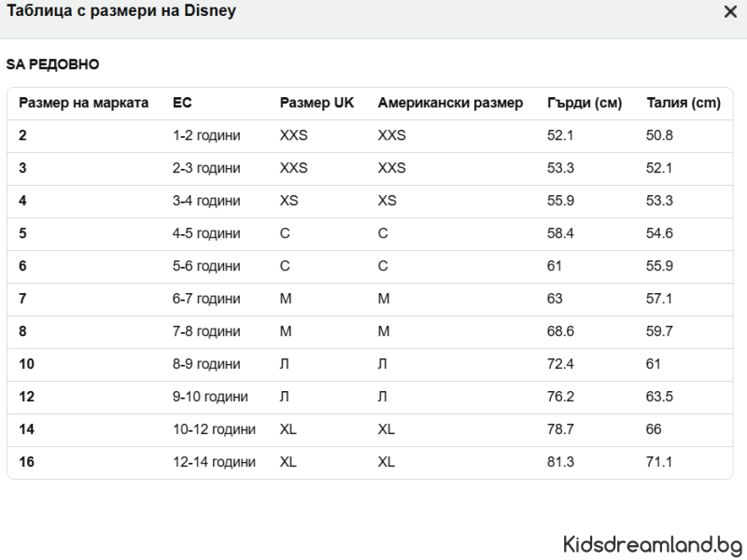Click chest value 72.4 cell
The height and width of the screenshot is (560, 747).
coord(560,364)
